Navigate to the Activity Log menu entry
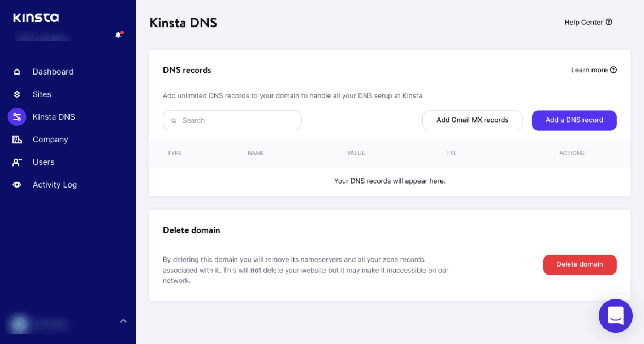Image resolution: width=644 pixels, height=344 pixels. point(55,185)
